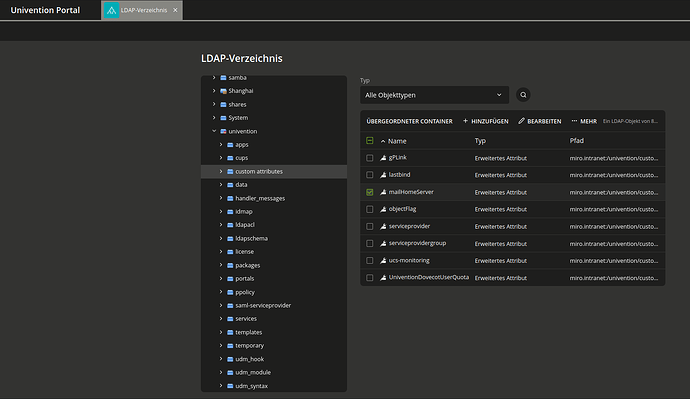Click the search magnifier icon button
The width and height of the screenshot is (690, 399).
pos(523,95)
